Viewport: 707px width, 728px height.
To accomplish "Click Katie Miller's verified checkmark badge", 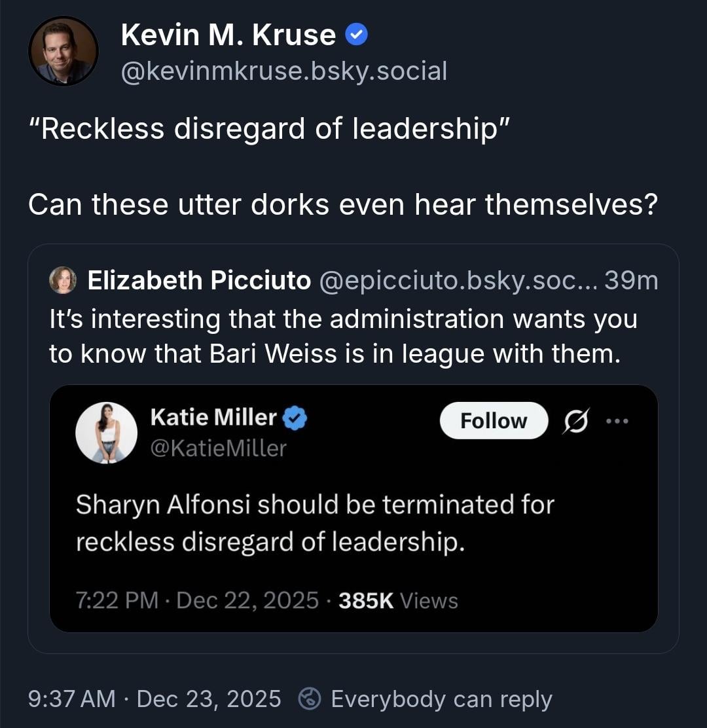I will (295, 417).
